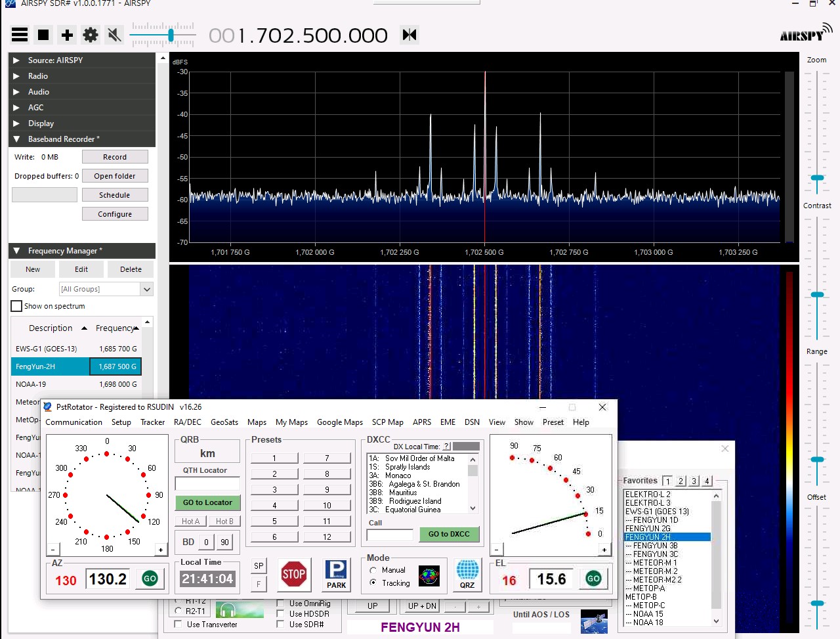This screenshot has height=639, width=840.
Task: Open settings via the gear icon
Action: pyautogui.click(x=91, y=35)
